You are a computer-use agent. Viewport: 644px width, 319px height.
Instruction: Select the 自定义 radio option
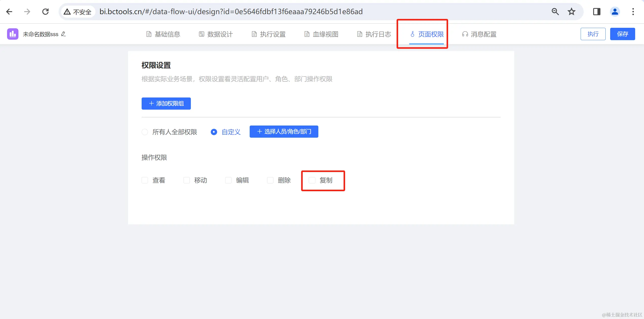click(214, 132)
